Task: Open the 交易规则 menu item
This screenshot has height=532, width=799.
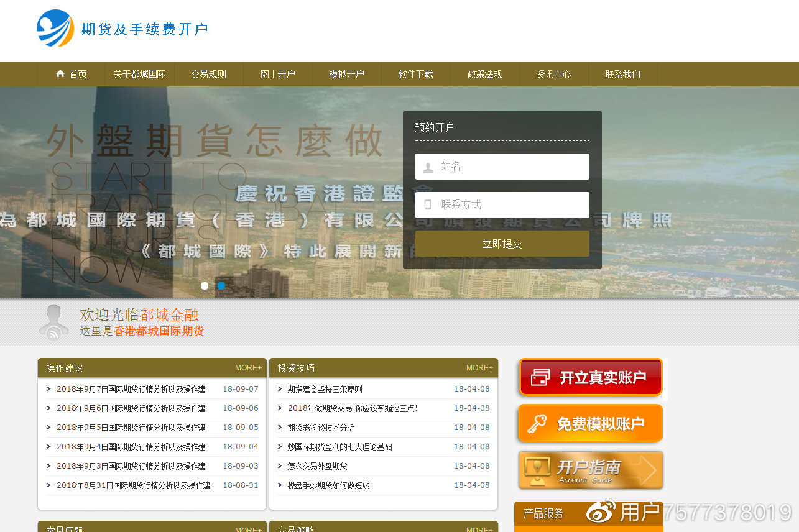Action: (208, 74)
